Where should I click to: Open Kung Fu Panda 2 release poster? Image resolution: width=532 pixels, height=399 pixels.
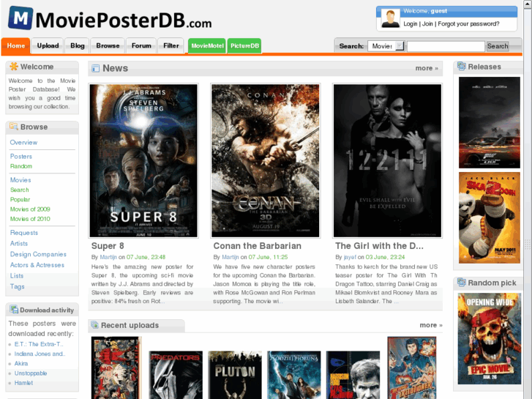[490, 217]
